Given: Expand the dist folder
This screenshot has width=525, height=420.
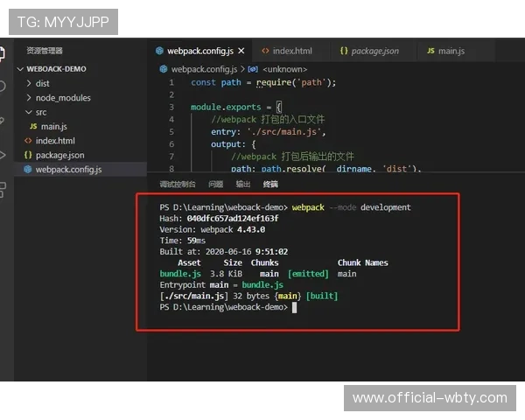Looking at the screenshot, I should (29, 83).
